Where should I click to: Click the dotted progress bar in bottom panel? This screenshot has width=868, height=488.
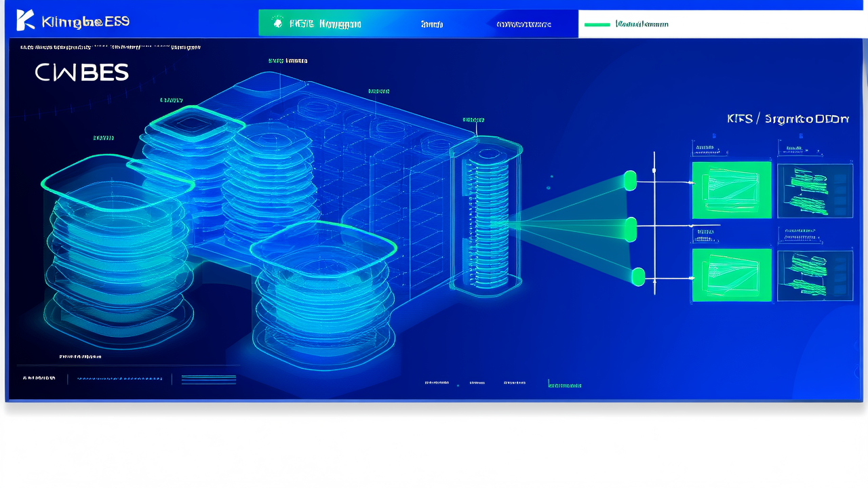119,378
